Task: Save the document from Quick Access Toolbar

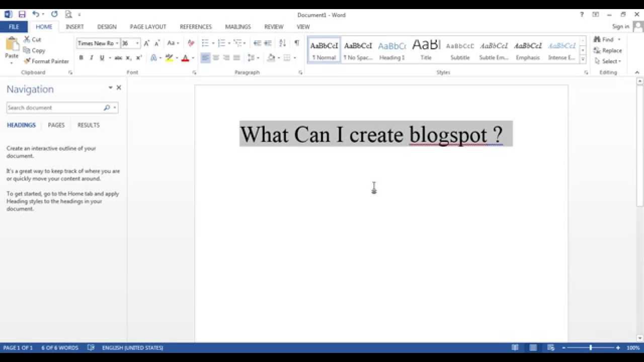Action: [x=22, y=15]
